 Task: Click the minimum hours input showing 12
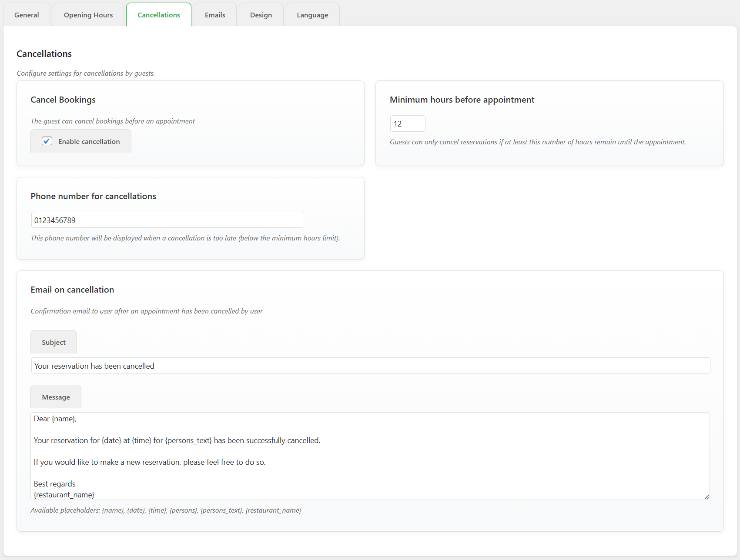tap(407, 123)
